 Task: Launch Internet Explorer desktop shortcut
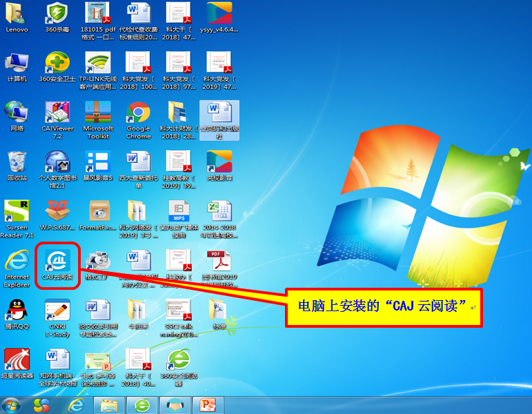click(17, 269)
